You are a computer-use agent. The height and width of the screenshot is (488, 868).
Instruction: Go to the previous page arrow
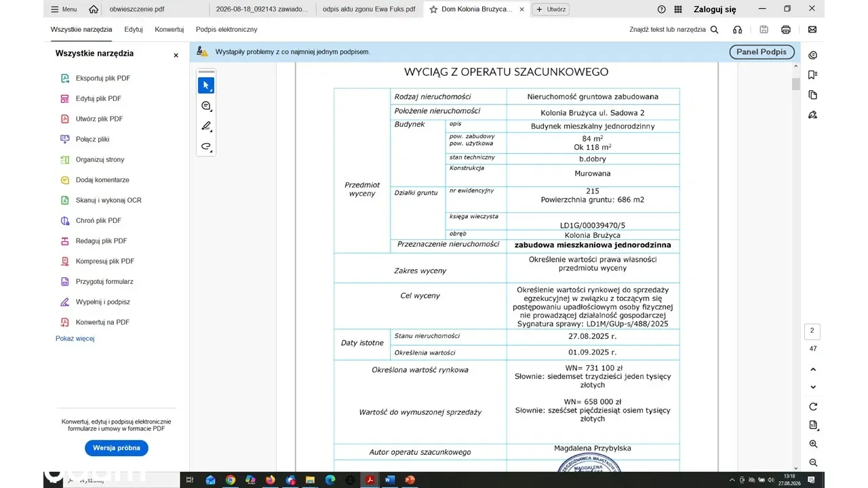click(x=813, y=369)
